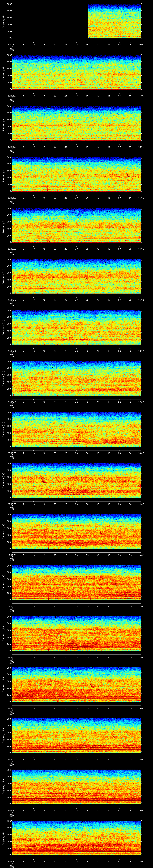This screenshot has height=868, width=153.
Task: Select the downsweep chirp in the 22:11:00 spectrogram
Action: pyautogui.click(x=70, y=123)
